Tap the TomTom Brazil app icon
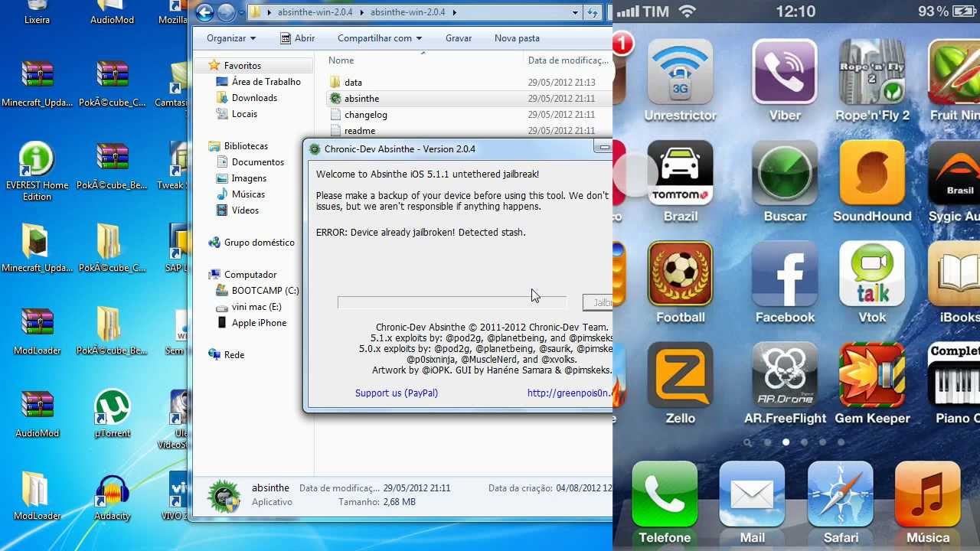This screenshot has width=980, height=551. tap(680, 174)
